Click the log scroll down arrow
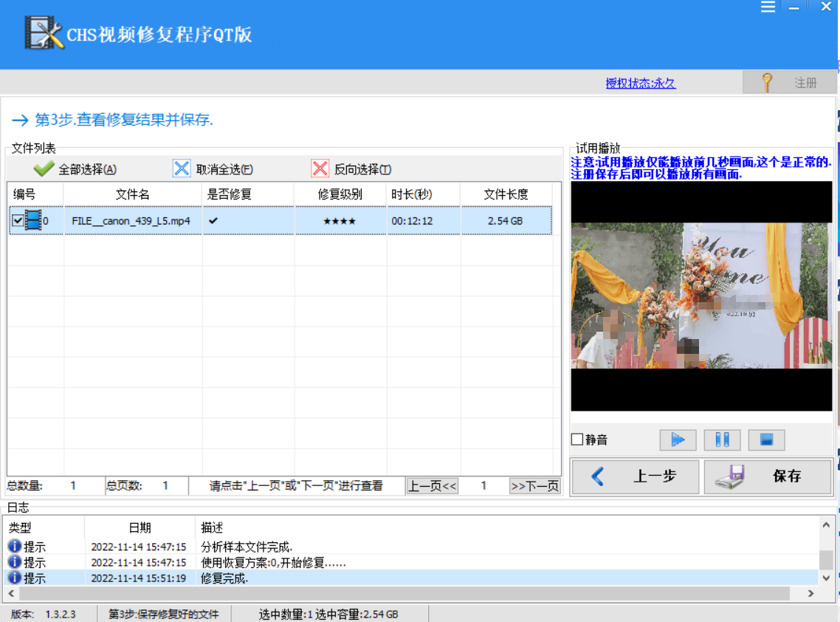Viewport: 840px width, 622px height. pos(826,578)
